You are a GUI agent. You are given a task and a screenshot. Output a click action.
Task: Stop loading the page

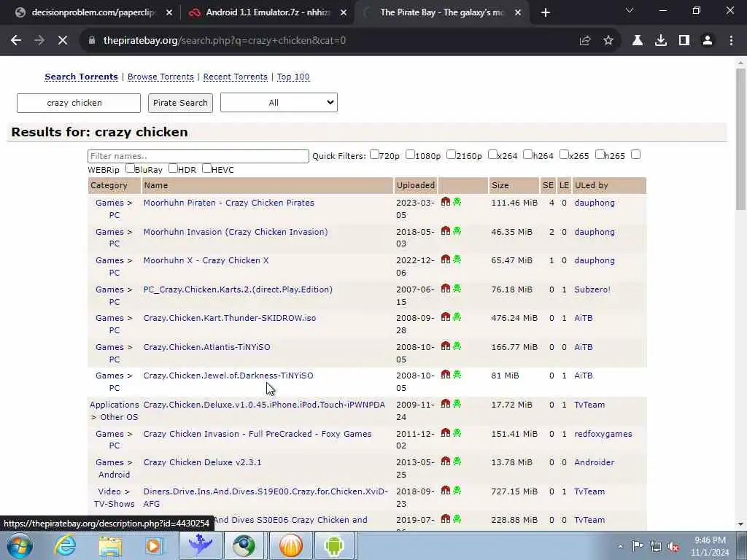click(x=63, y=41)
